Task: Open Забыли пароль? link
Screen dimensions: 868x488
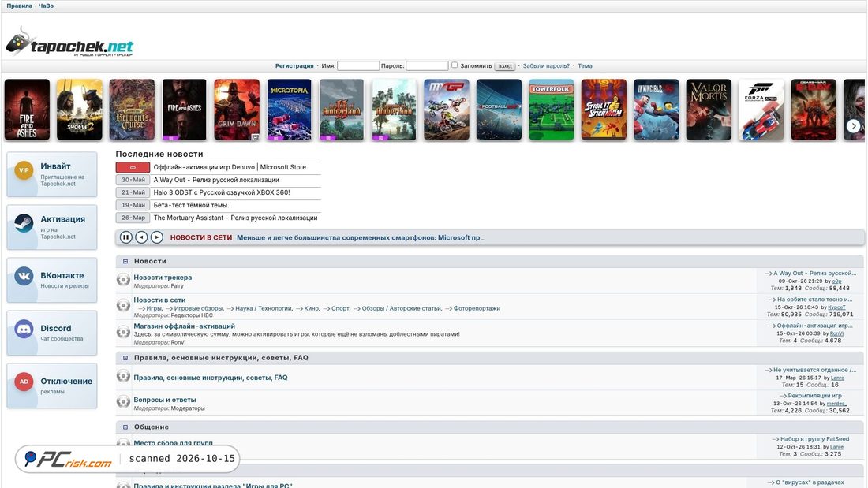Action: [546, 66]
